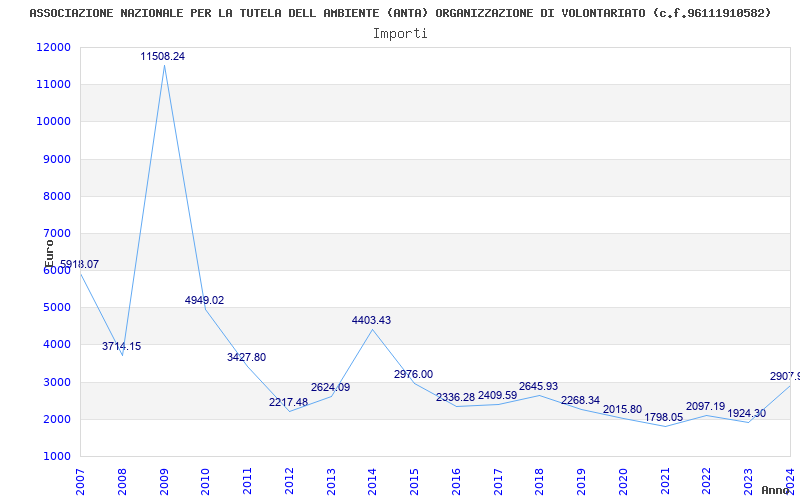Click the 7000 y-axis tick label
800x500 pixels.
[56, 233]
